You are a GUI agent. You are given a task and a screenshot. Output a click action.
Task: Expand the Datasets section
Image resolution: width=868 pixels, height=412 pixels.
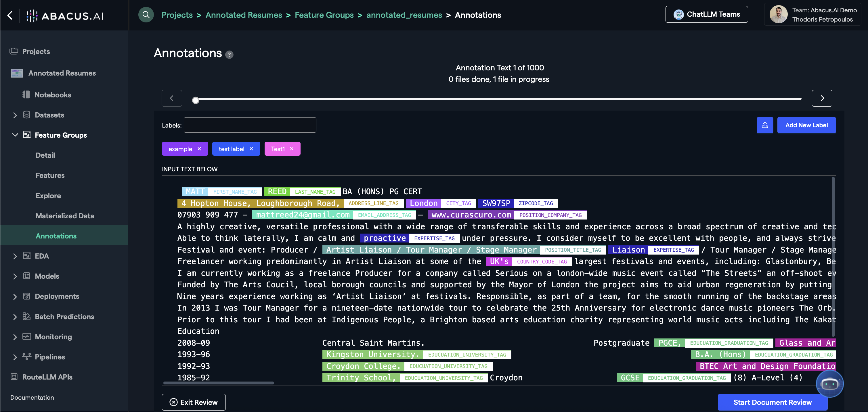pos(15,115)
